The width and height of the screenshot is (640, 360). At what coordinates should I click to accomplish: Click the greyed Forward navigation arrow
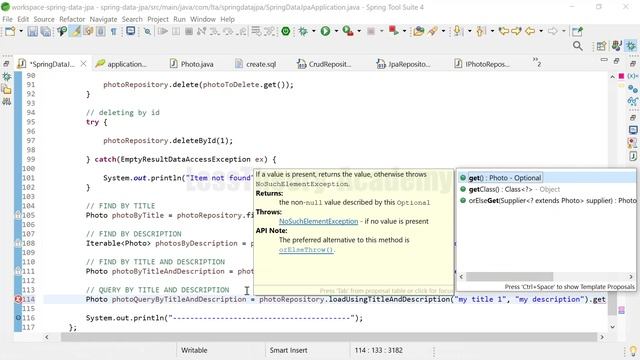click(553, 31)
